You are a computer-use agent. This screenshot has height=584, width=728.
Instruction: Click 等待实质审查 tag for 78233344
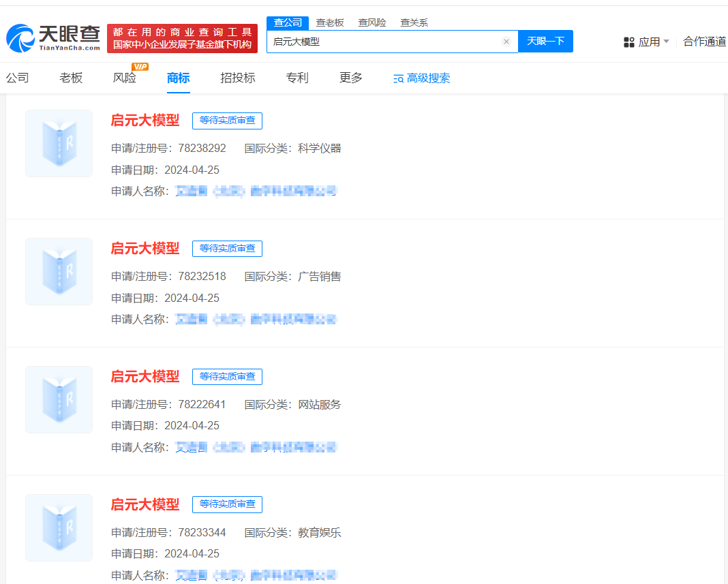[228, 505]
